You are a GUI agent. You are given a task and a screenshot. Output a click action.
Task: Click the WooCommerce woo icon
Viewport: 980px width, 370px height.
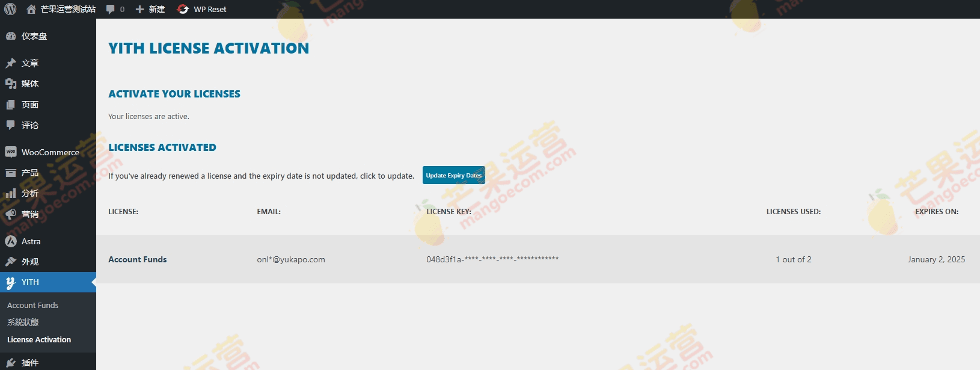point(11,152)
